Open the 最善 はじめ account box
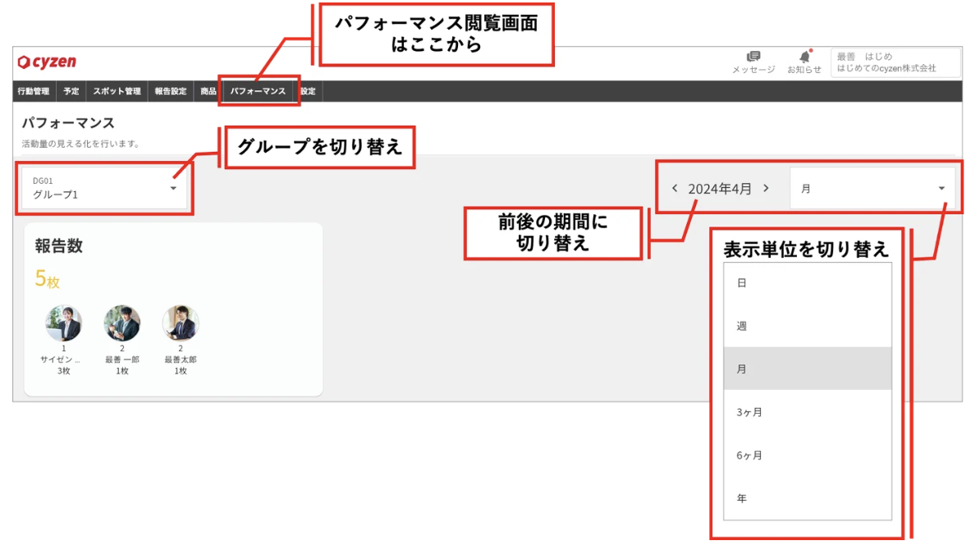The image size is (980, 550). [895, 62]
